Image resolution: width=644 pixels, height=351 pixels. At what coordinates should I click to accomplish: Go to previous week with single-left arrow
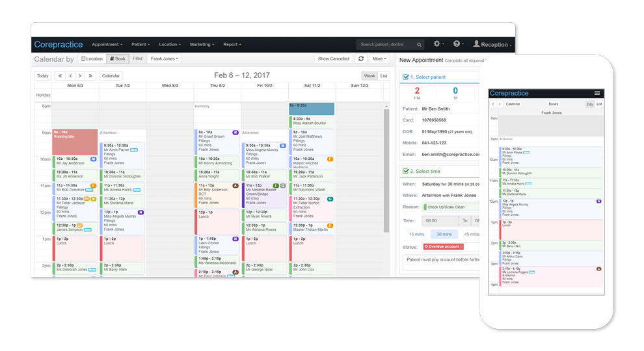point(71,76)
